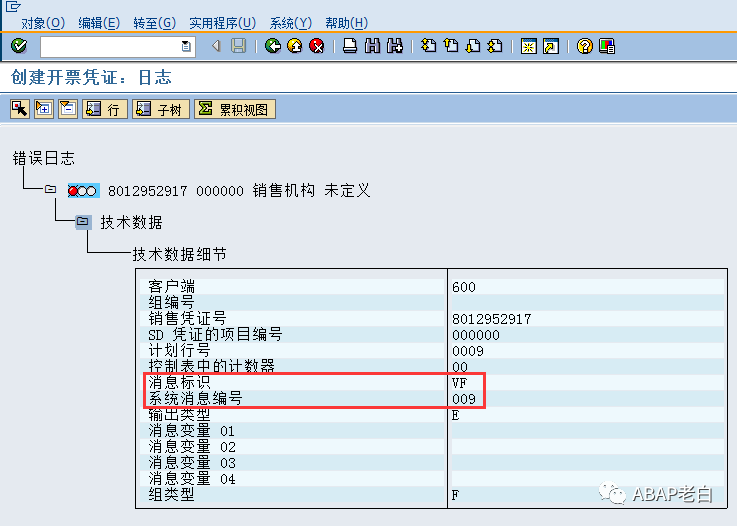Click the Collapse subtree minus icon

tap(68, 109)
